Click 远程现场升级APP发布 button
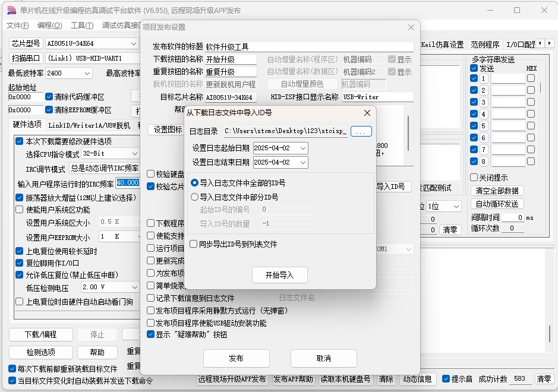Image resolution: width=558 pixels, height=392 pixels. (232, 379)
